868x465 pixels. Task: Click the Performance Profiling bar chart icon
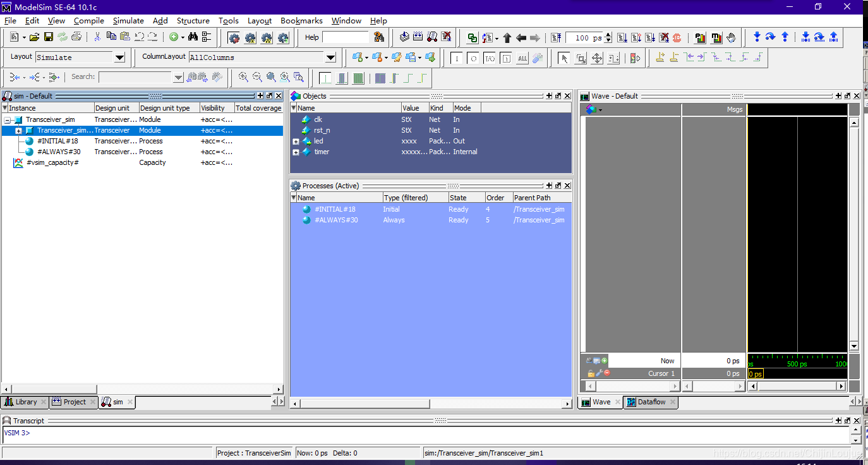[x=700, y=38]
